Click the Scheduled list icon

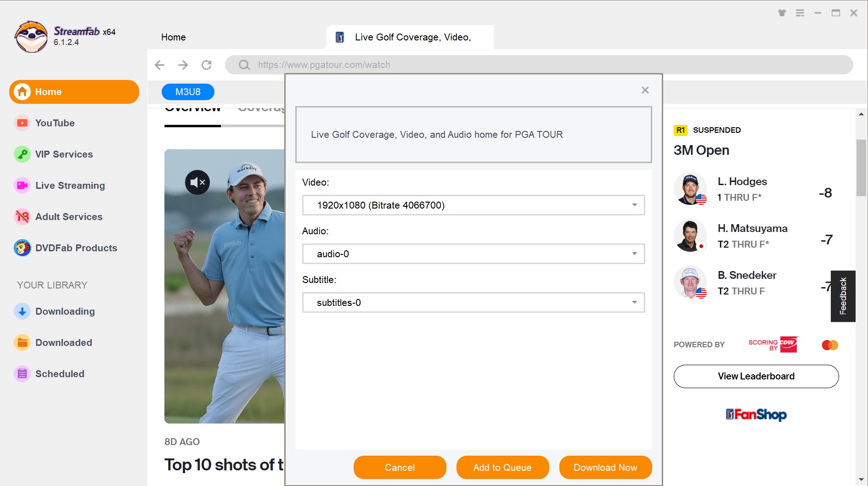pos(22,374)
